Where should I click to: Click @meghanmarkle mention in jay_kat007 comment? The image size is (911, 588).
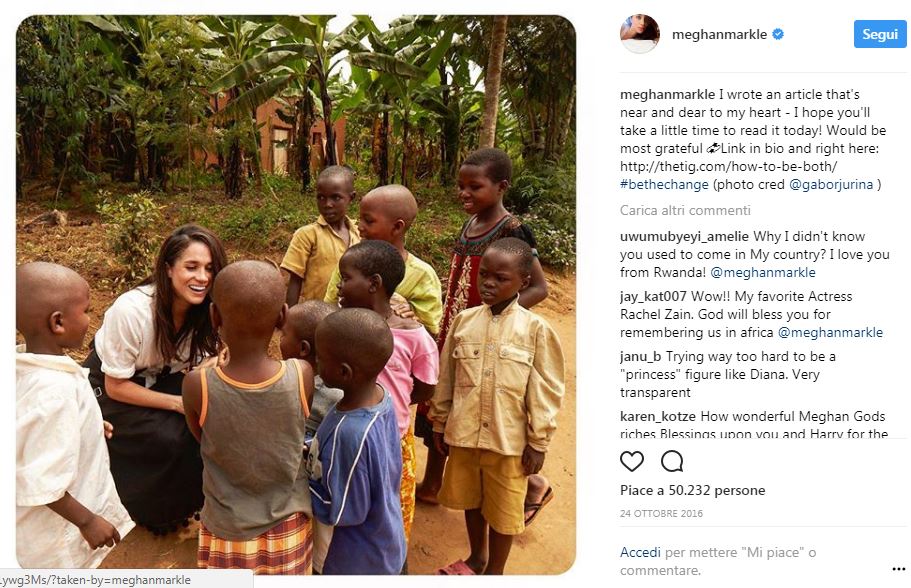(830, 332)
